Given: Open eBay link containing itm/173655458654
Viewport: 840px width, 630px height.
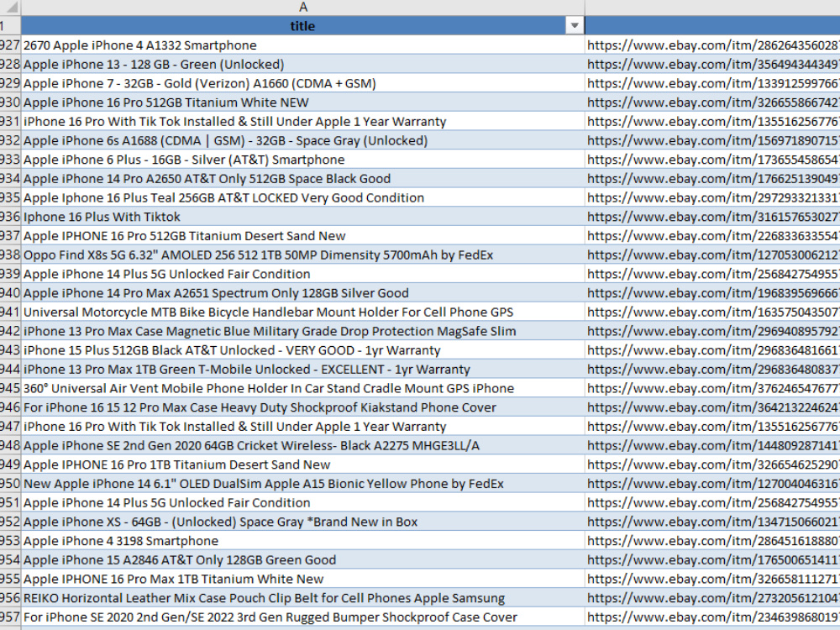Looking at the screenshot, I should point(712,160).
